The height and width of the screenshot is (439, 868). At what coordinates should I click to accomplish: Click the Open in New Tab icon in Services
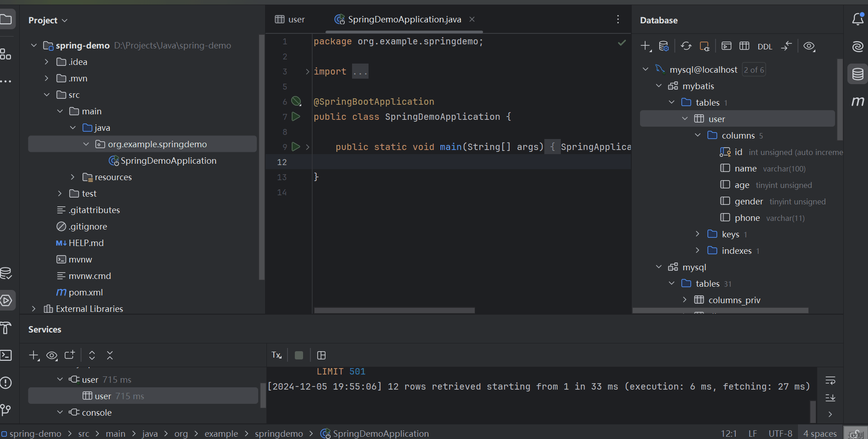pos(70,355)
